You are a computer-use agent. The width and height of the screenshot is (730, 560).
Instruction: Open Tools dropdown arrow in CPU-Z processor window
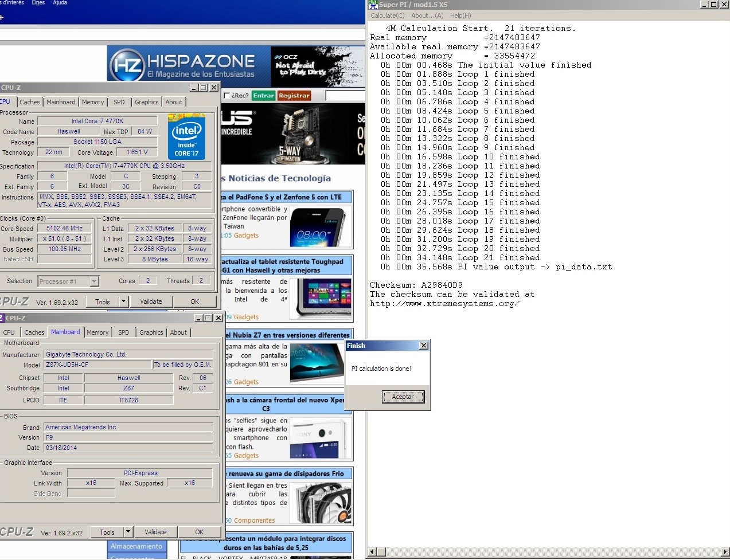123,301
